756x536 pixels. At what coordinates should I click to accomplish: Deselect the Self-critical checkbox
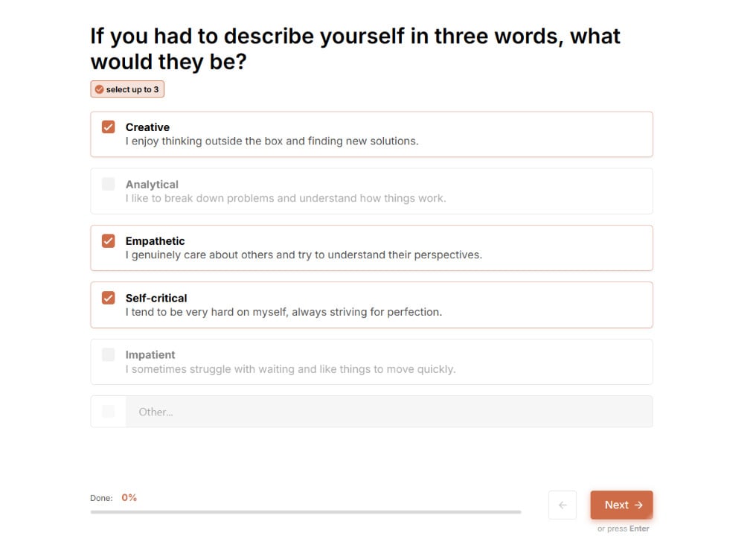(109, 298)
